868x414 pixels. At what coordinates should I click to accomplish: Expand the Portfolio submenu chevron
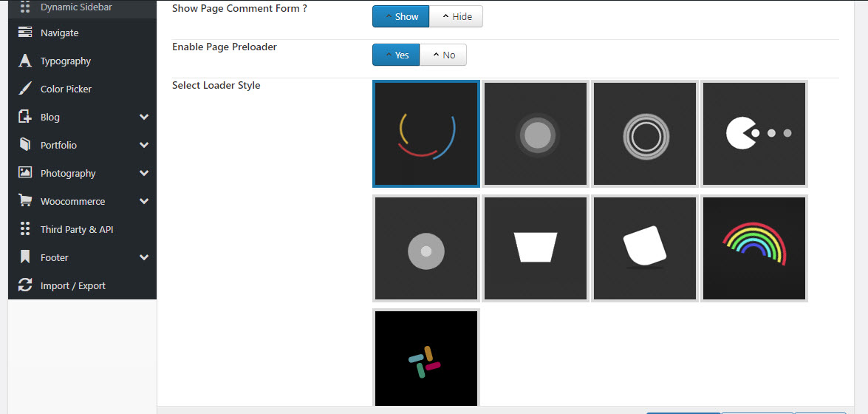point(144,145)
